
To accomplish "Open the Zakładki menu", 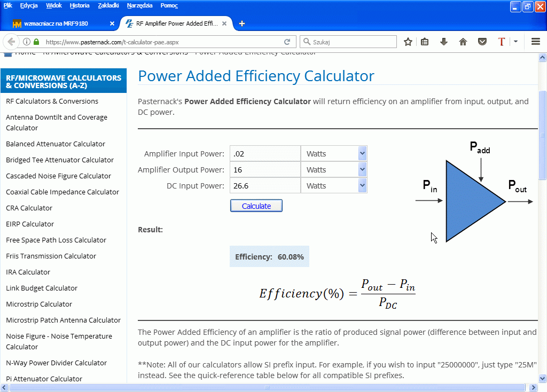I will [x=109, y=5].
